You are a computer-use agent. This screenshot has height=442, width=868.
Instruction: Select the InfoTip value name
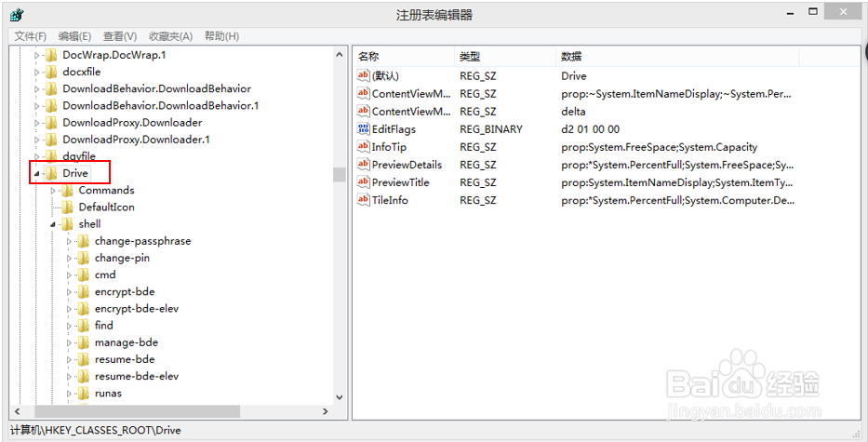[389, 147]
